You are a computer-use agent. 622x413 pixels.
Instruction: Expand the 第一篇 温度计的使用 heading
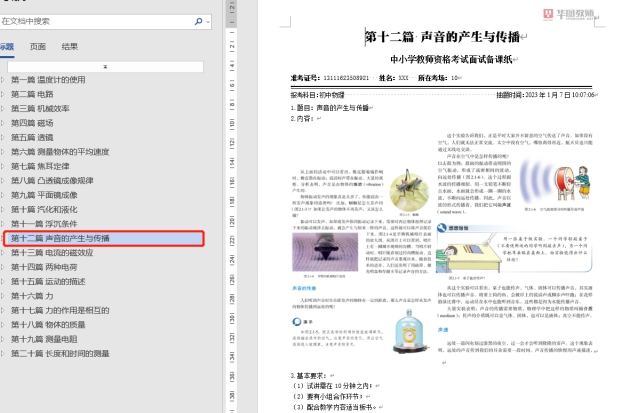[4, 80]
